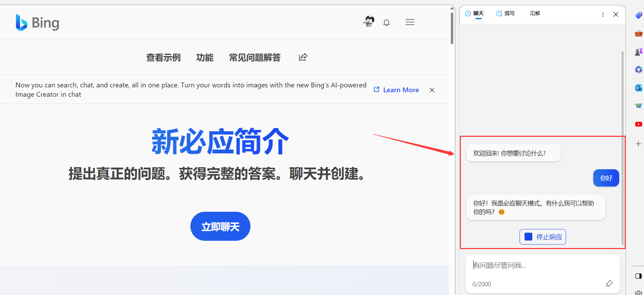Viewport: 644px width, 295px height.
Task: Go to 功能 section
Action: tap(205, 57)
